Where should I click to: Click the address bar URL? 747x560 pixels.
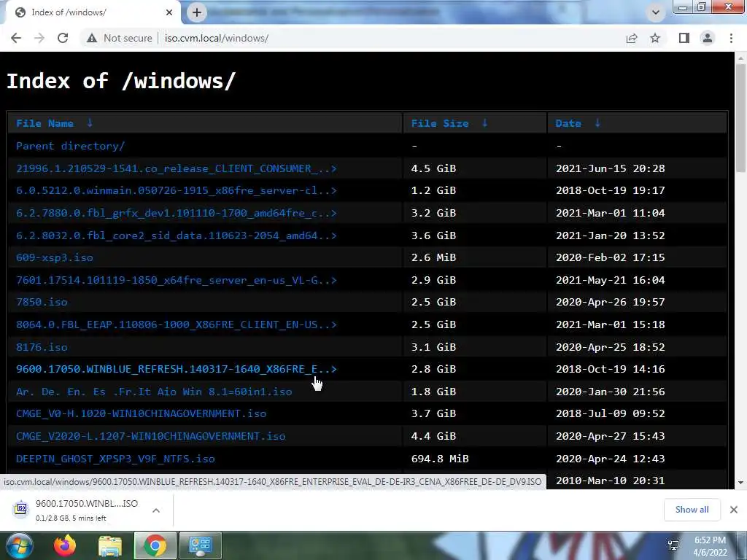tap(217, 38)
